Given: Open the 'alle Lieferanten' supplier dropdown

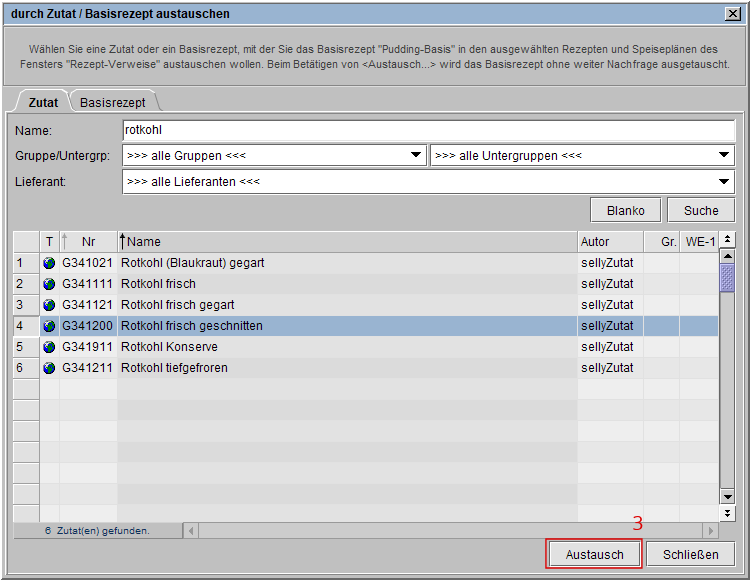Looking at the screenshot, I should 428,181.
